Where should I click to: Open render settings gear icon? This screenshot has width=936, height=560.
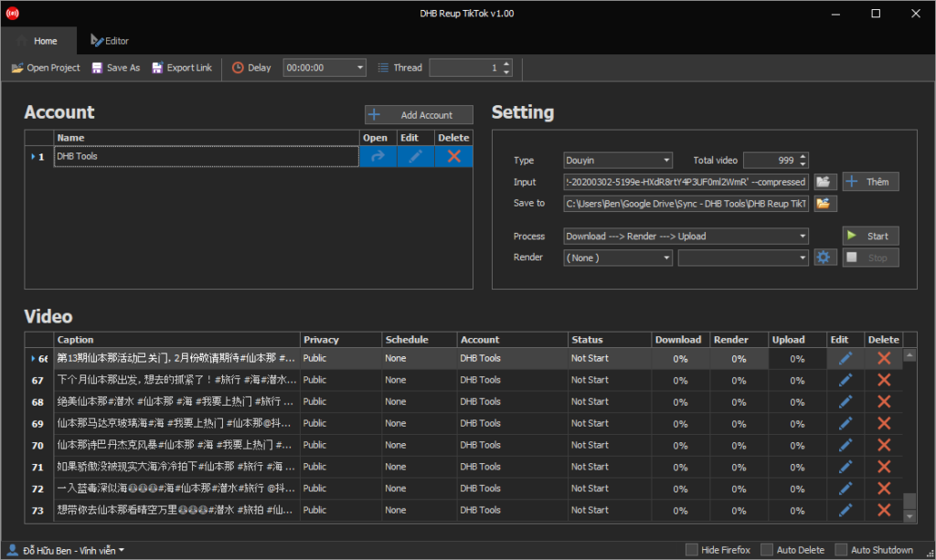824,258
